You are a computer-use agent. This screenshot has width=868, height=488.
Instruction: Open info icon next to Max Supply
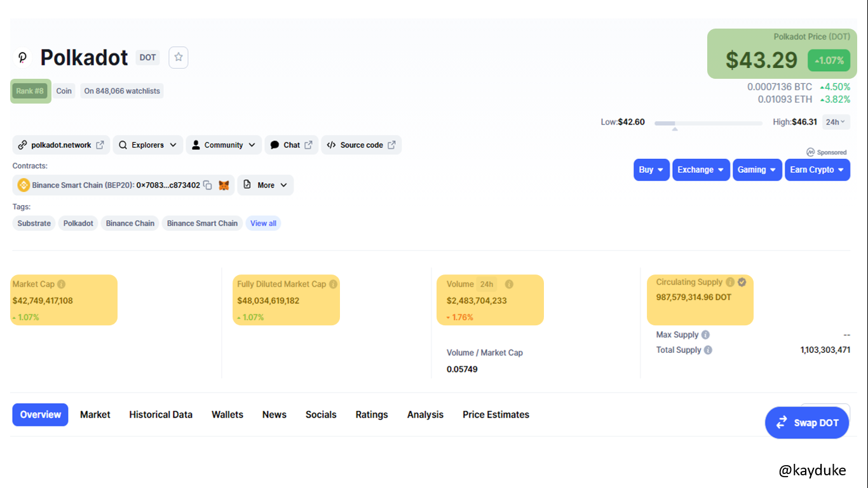pyautogui.click(x=705, y=335)
